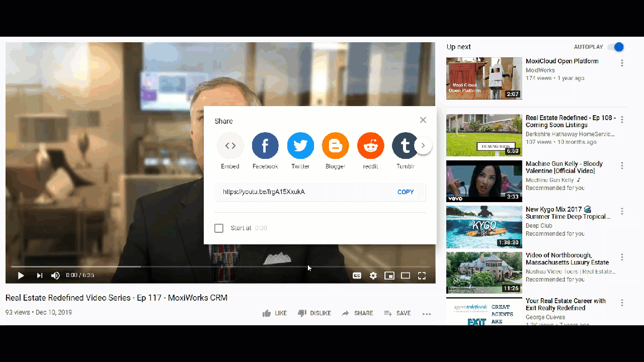Click SHARE below the video
644x362 pixels.
pos(358,313)
